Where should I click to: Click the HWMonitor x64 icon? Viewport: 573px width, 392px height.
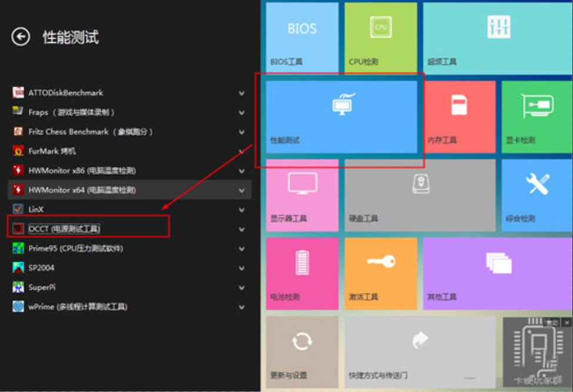tap(18, 190)
